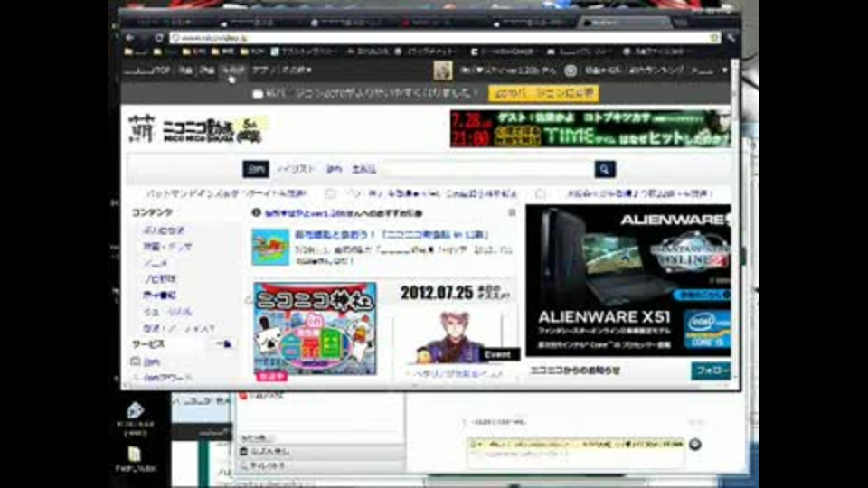868x488 pixels.
Task: Click the user avatar in the header
Action: coord(442,70)
